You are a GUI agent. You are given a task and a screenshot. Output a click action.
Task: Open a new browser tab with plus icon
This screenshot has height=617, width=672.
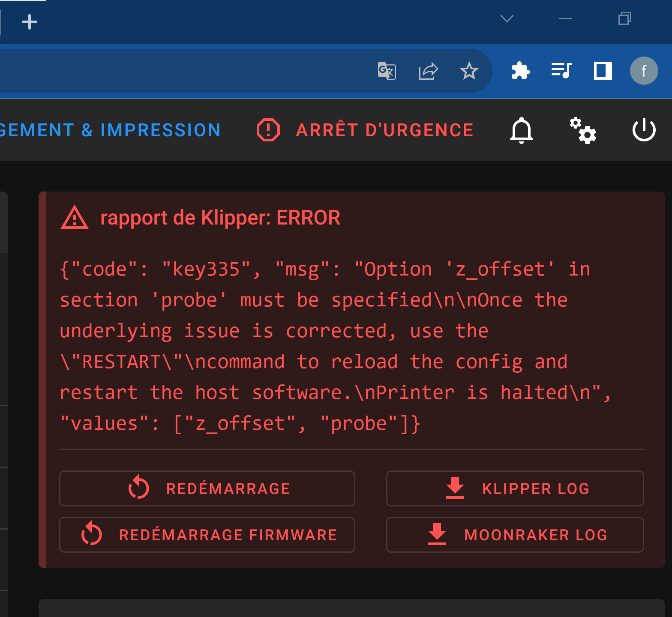coord(30,22)
